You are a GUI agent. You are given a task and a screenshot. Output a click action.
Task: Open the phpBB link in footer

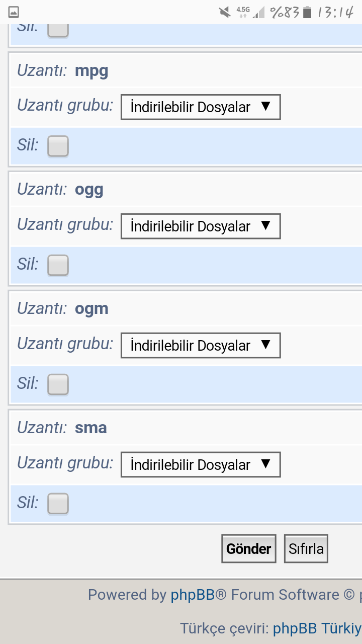193,595
